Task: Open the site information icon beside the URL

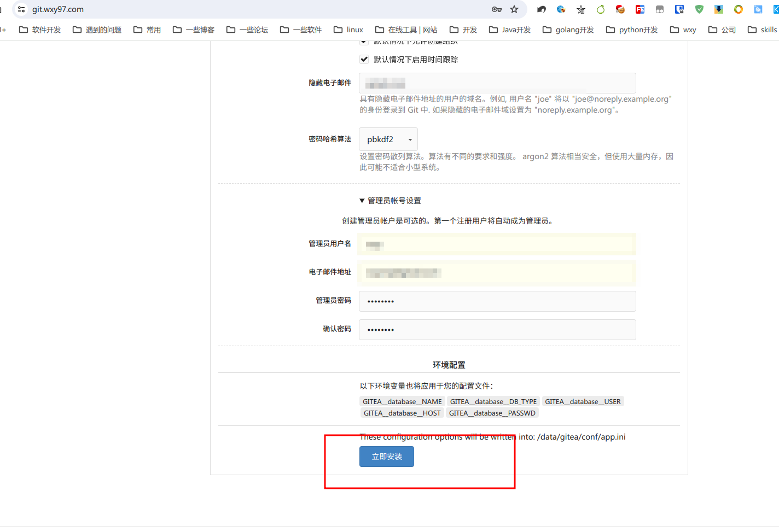Action: [21, 9]
